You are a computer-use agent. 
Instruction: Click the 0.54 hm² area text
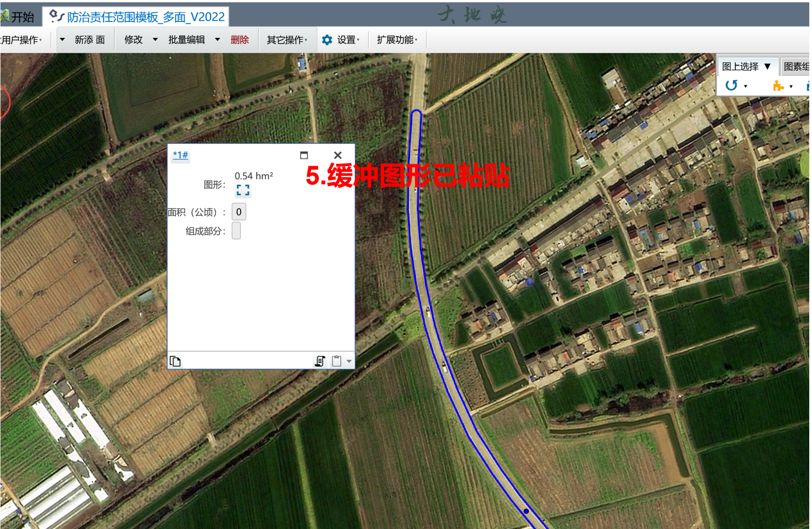coord(254,176)
